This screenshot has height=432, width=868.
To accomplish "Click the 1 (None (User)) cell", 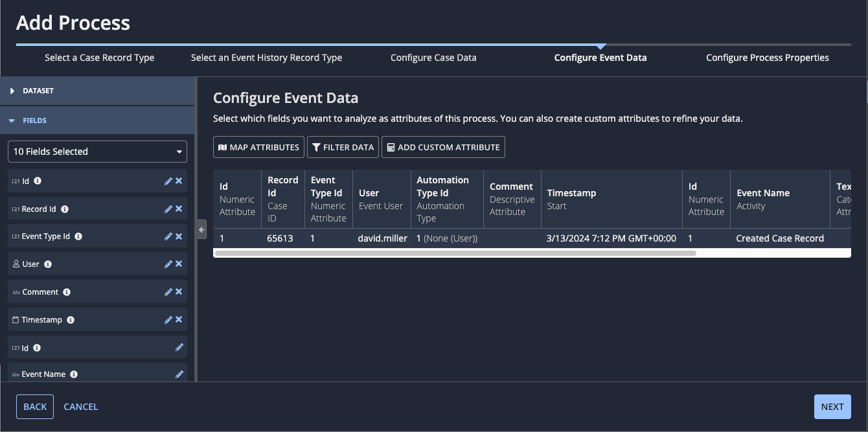I will [447, 238].
